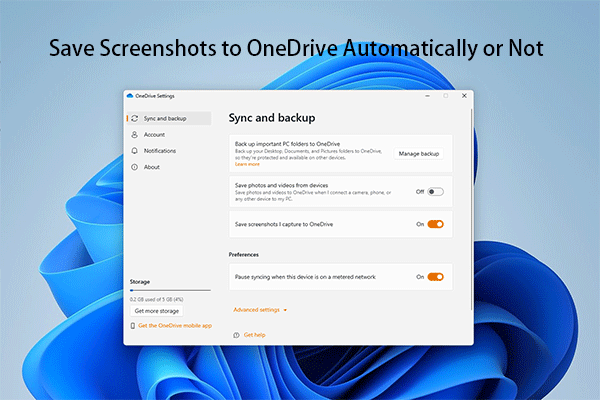The image size is (600, 400).
Task: Click the Sync and backup sync icon
Action: coord(135,119)
